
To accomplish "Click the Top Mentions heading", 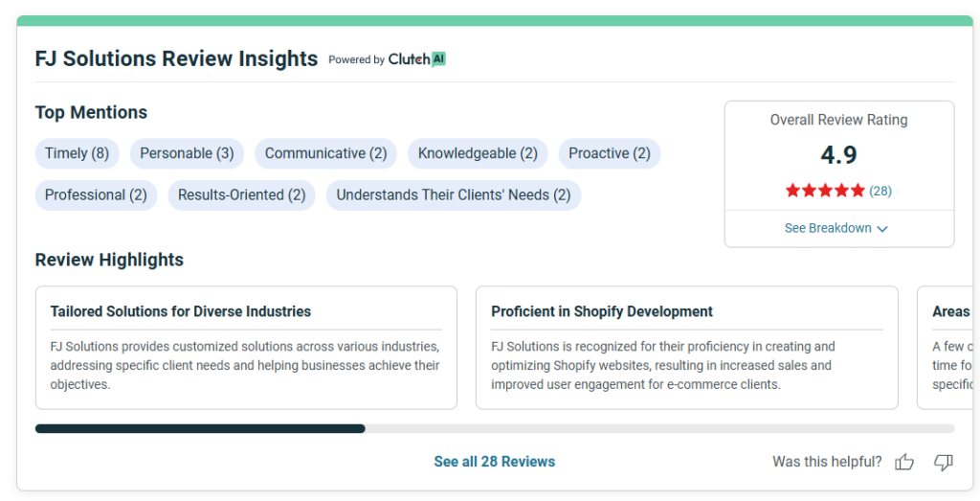I will point(91,113).
